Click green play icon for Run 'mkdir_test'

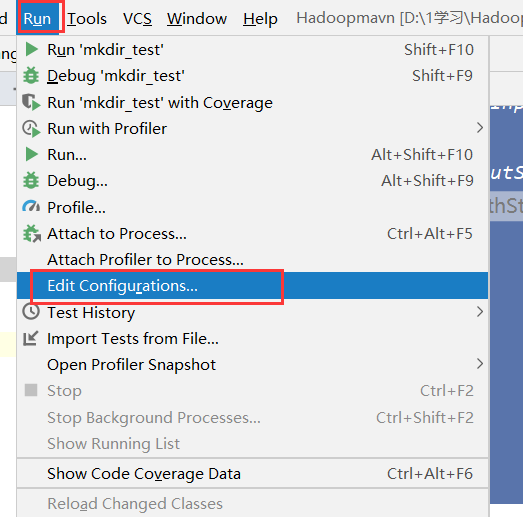[32, 49]
